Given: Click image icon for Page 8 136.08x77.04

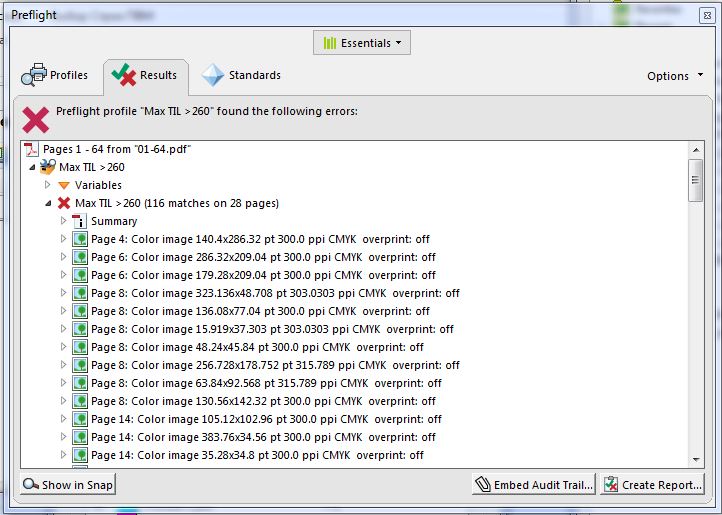Looking at the screenshot, I should [80, 311].
